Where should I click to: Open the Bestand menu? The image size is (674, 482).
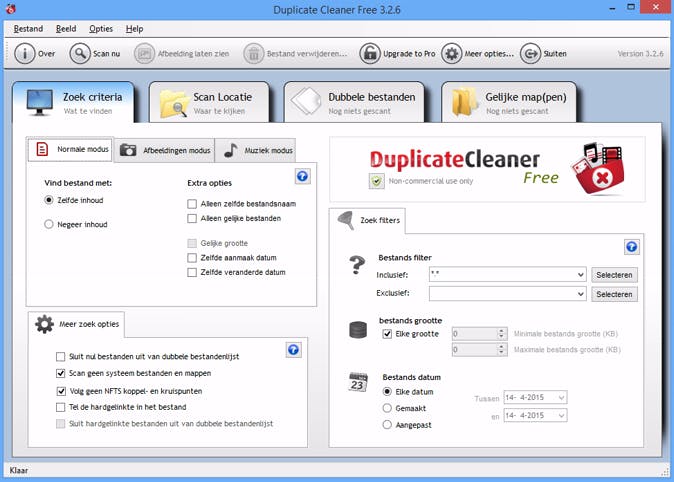tap(28, 29)
